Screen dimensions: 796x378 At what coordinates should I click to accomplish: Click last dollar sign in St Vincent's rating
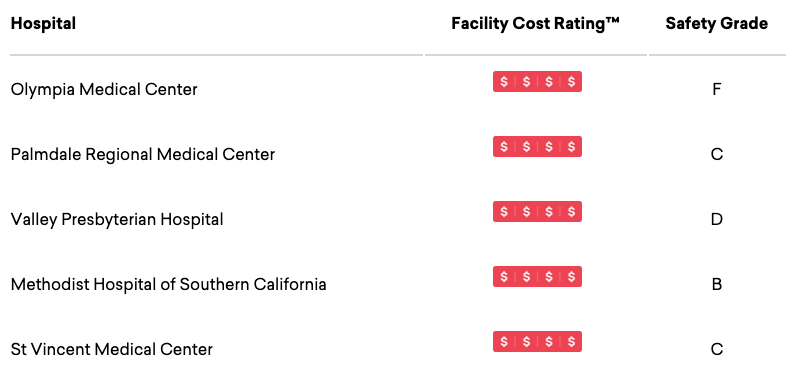572,341
